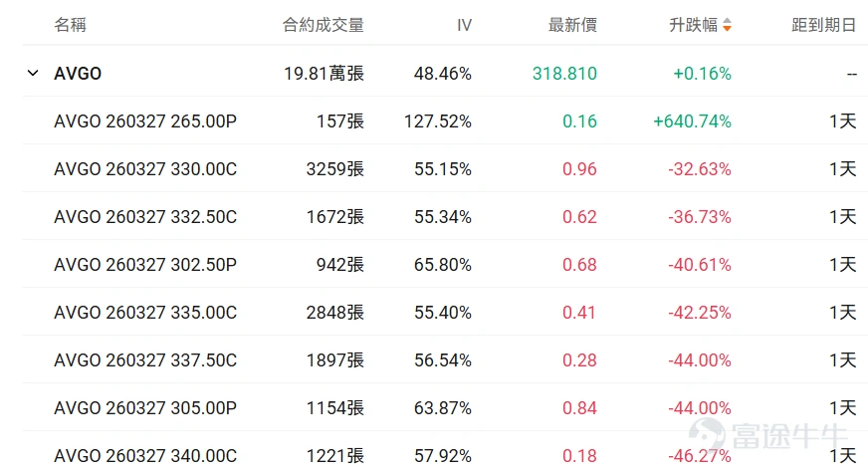This screenshot has height=472, width=868.
Task: Click latest price 0.96
Action: pos(579,169)
